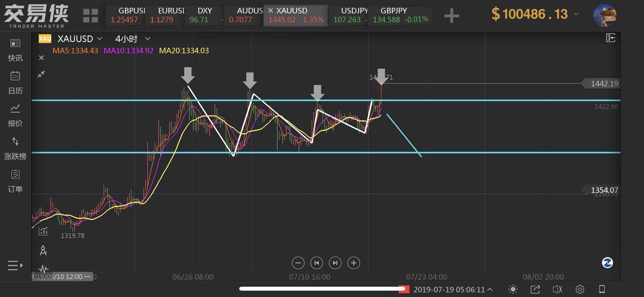Image resolution: width=644 pixels, height=297 pixels.
Task: Close the XAUUSD tab
Action: (270, 11)
